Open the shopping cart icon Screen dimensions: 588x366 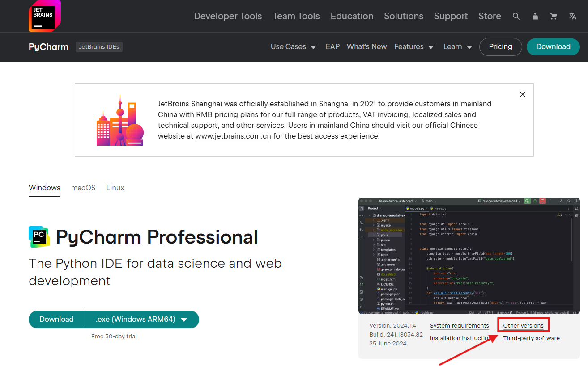554,16
